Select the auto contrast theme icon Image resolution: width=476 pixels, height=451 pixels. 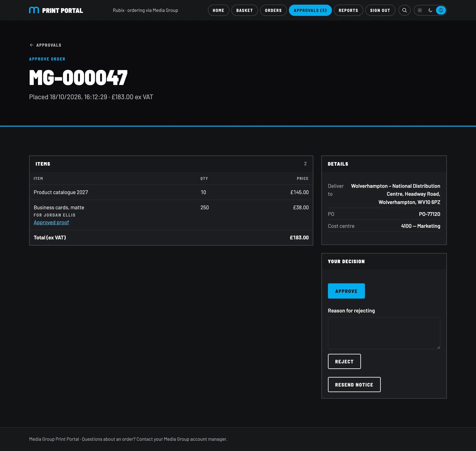[x=441, y=10]
